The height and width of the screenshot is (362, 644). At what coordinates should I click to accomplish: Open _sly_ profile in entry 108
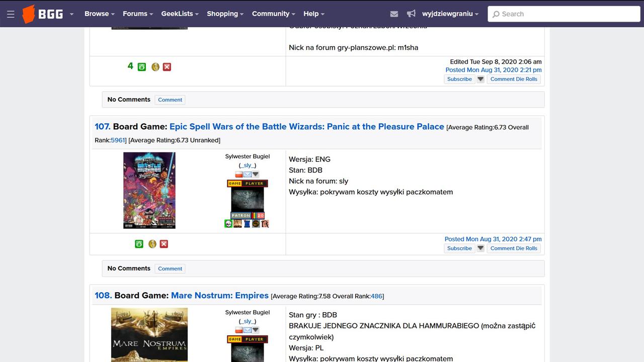[x=248, y=321]
